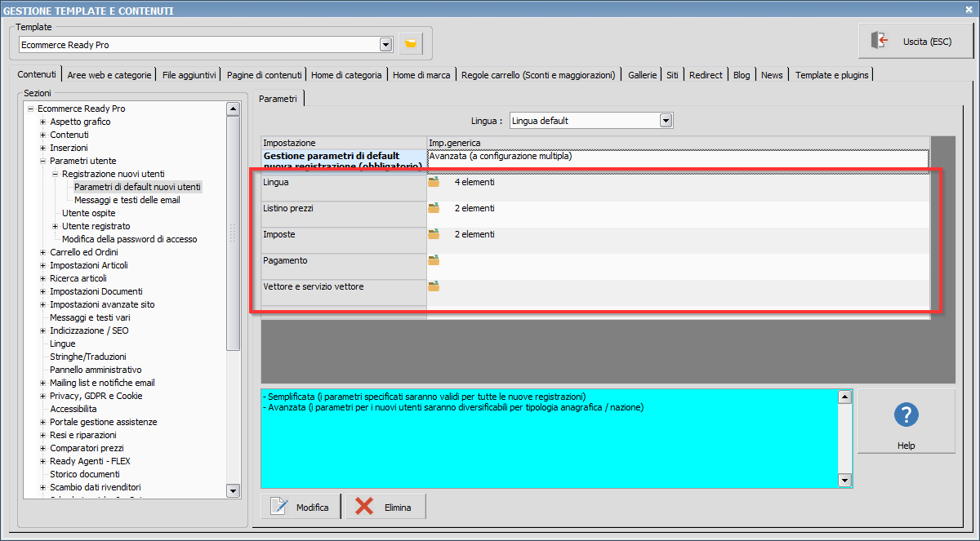Screen dimensions: 980x541
Task: Open the folder icon in Pagamento row
Action: tap(434, 260)
